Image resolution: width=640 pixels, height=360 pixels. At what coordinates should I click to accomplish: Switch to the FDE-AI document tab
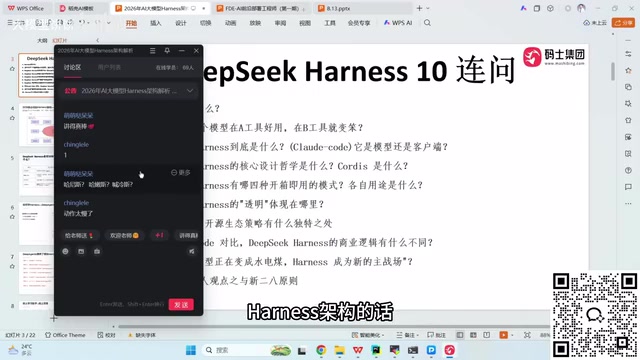(x=261, y=8)
